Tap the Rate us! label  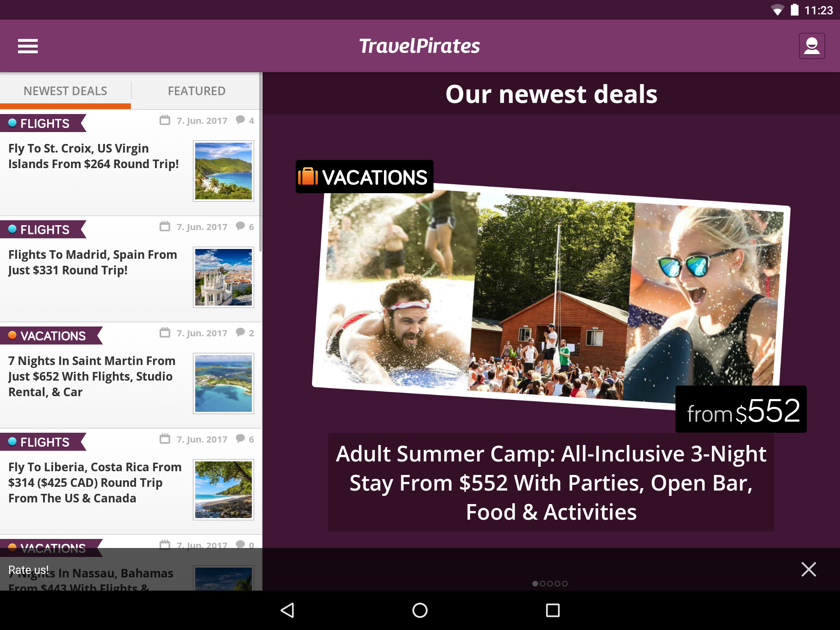pos(28,570)
